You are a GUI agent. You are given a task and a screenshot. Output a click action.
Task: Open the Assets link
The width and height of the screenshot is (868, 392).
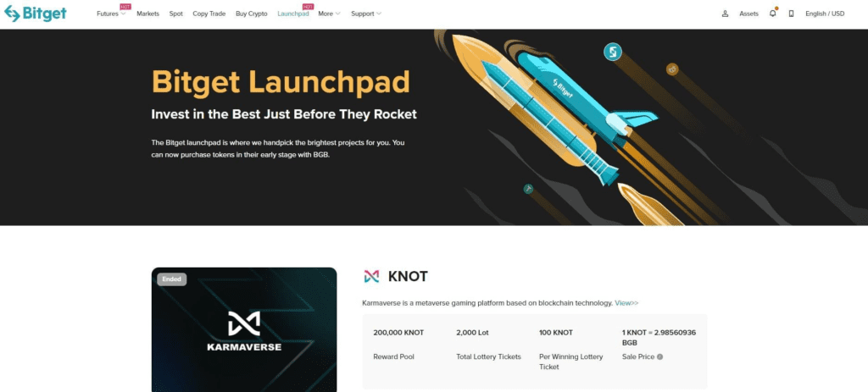(748, 14)
